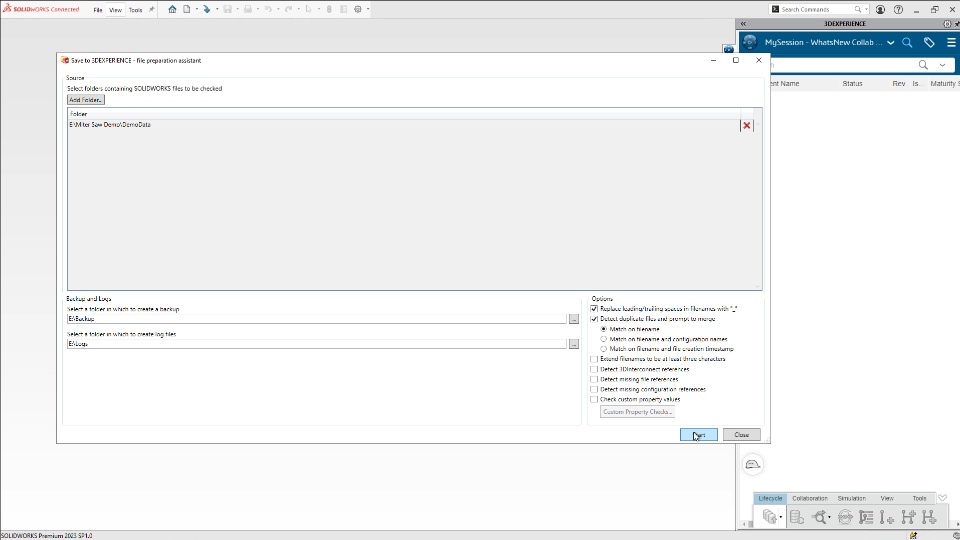Open the Help question mark icon
Image resolution: width=960 pixels, height=540 pixels.
898,9
